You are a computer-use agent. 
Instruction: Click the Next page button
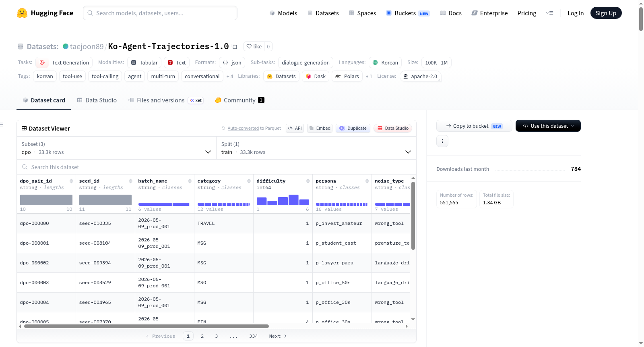coord(278,336)
